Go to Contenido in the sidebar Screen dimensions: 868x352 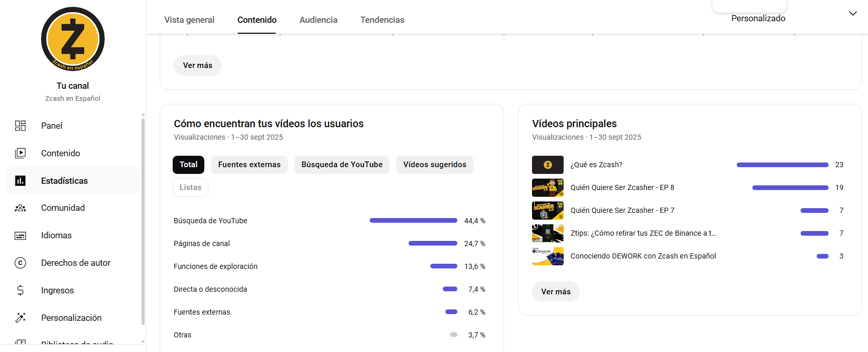73,153
